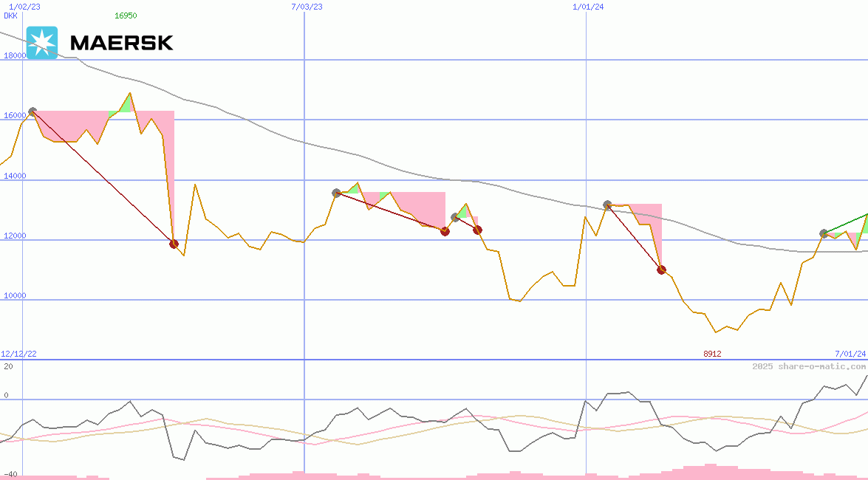Screen dimensions: 868x480
Task: Select the 1/01/24 date label
Action: click(588, 6)
